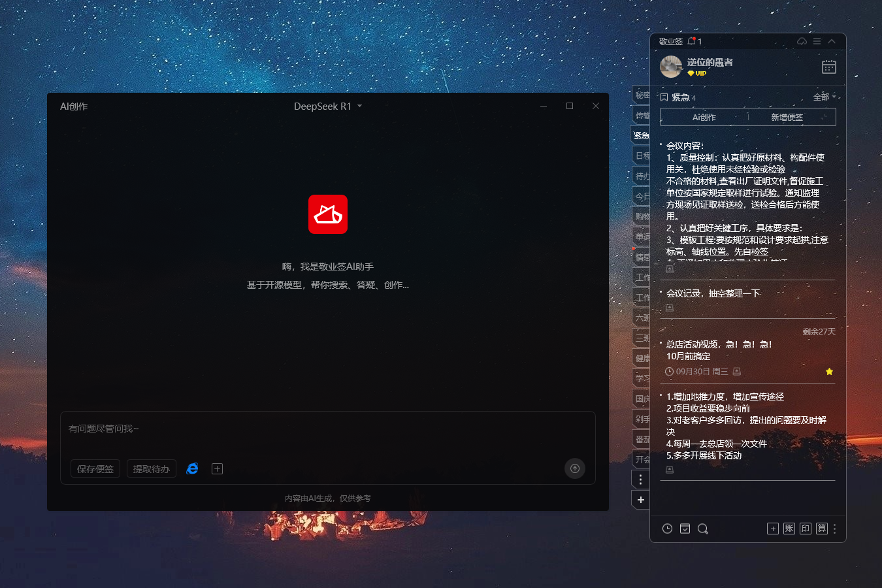Viewport: 882px width, 588px height.
Task: Open the vertical dots menu in bottom bar
Action: pos(834,529)
